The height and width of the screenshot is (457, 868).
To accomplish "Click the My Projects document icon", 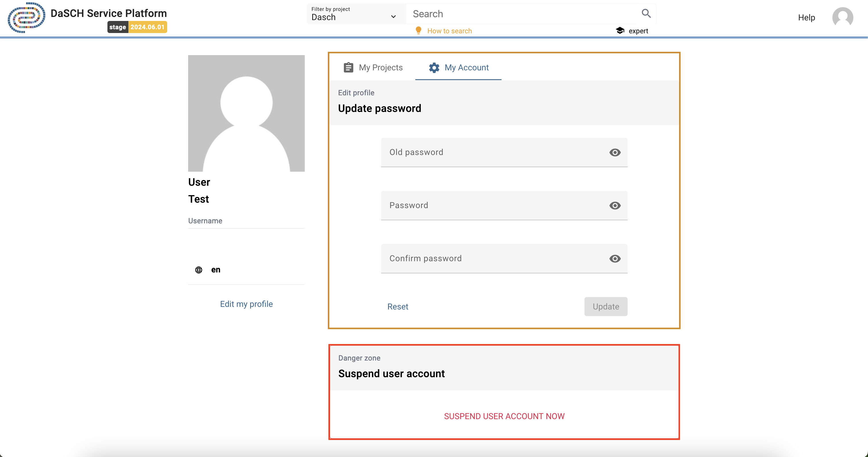I will (x=348, y=68).
